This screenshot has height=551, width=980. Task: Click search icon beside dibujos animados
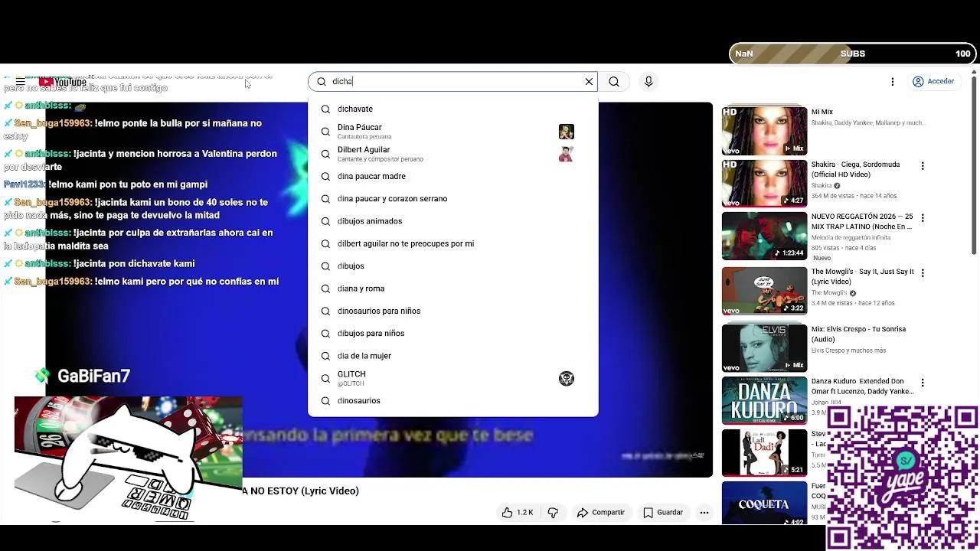pos(325,221)
